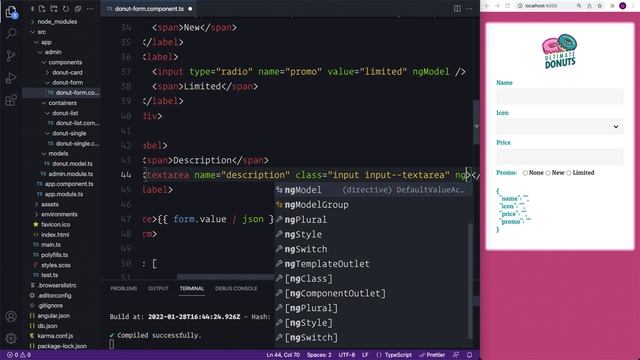
Task: Collapse the containers folder
Action: point(61,103)
